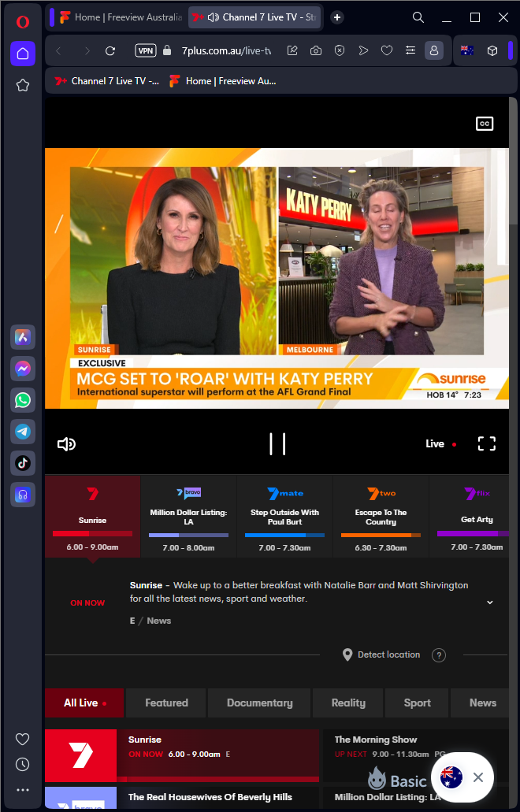Click Detect location

(381, 654)
